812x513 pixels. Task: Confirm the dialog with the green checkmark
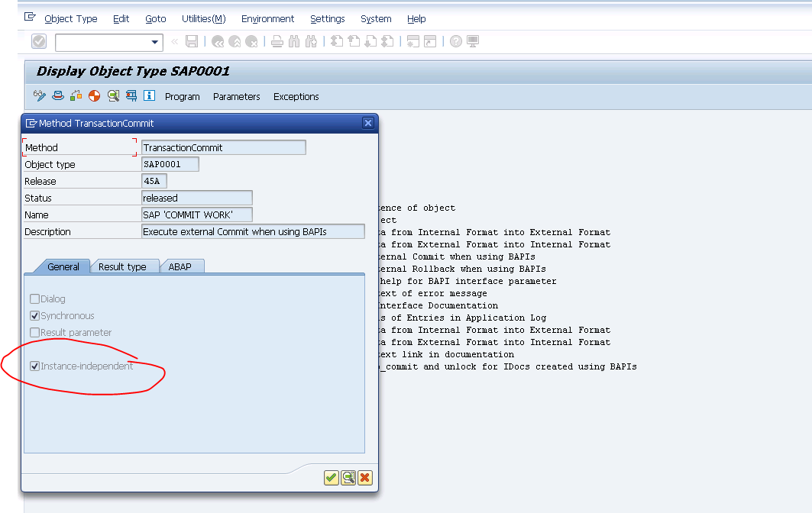(x=331, y=477)
